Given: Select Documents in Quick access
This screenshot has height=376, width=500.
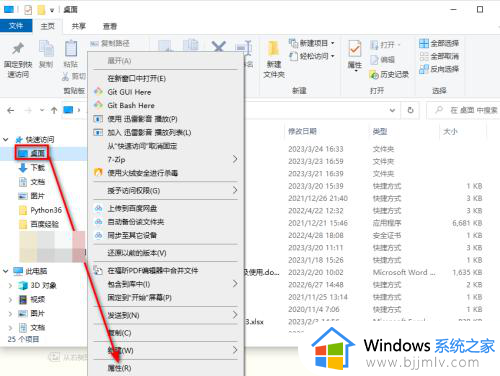Looking at the screenshot, I should pyautogui.click(x=32, y=182).
